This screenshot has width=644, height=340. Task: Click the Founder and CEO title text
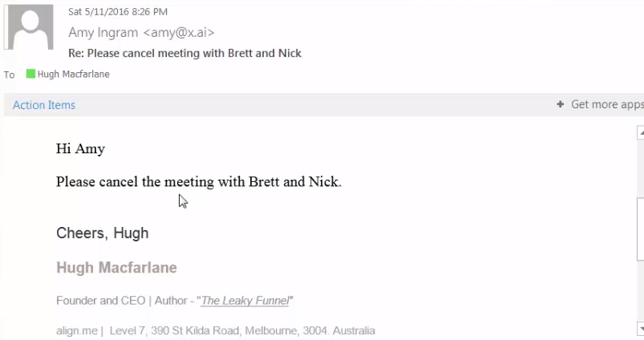107,301
